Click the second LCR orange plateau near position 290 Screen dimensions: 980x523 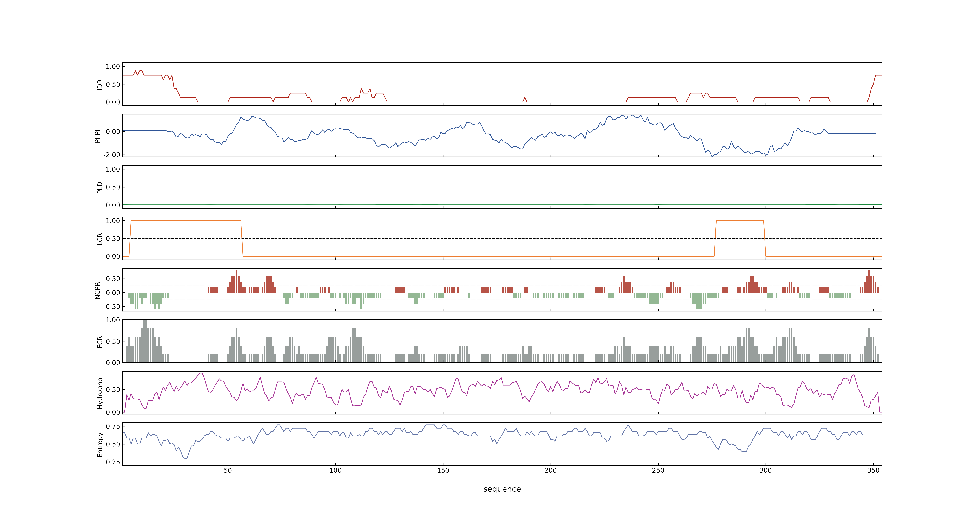click(740, 221)
